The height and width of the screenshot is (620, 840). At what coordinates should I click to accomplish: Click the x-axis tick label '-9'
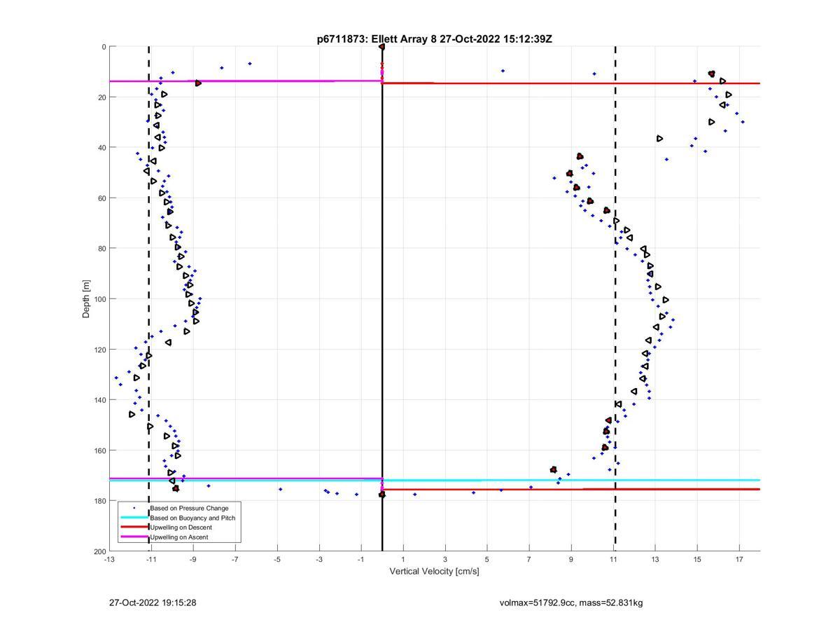pos(193,559)
